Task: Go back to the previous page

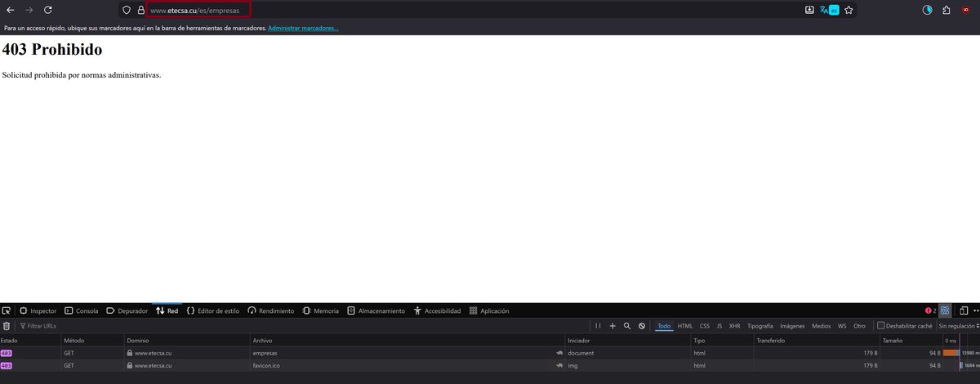Action: click(11, 10)
